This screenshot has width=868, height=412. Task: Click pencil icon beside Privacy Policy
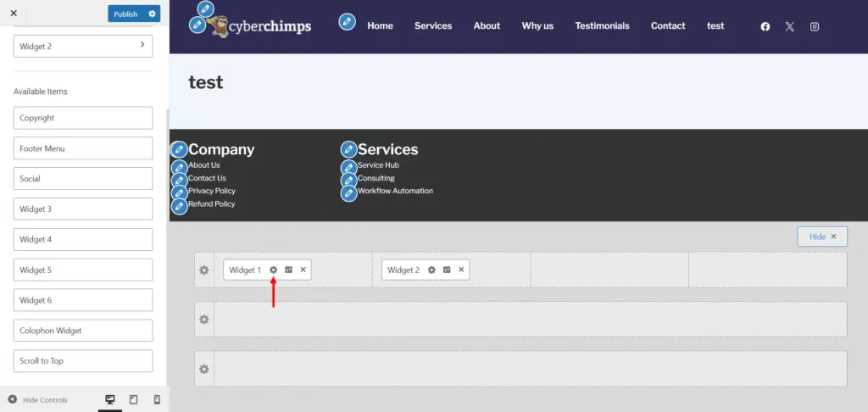179,193
